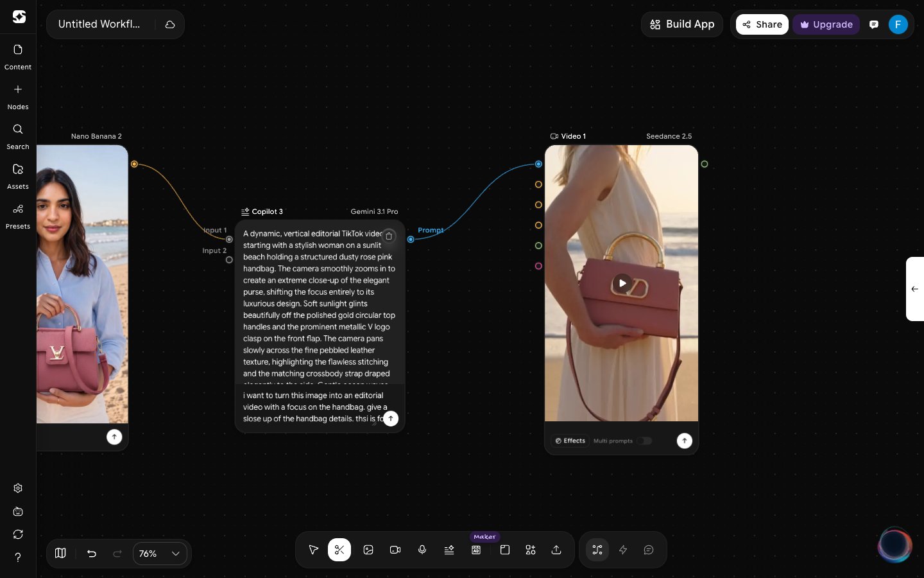This screenshot has width=924, height=578.
Task: Toggle the minimap icon
Action: 60,554
